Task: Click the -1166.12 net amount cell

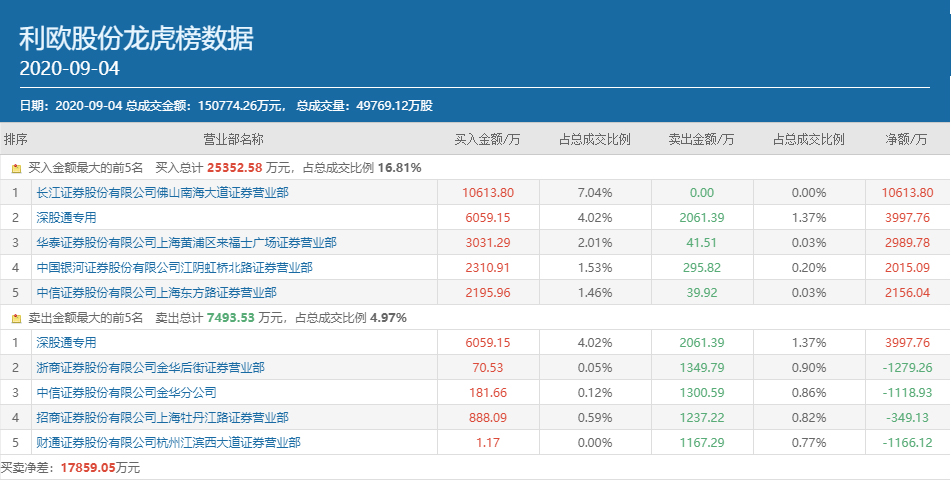Action: (x=907, y=442)
